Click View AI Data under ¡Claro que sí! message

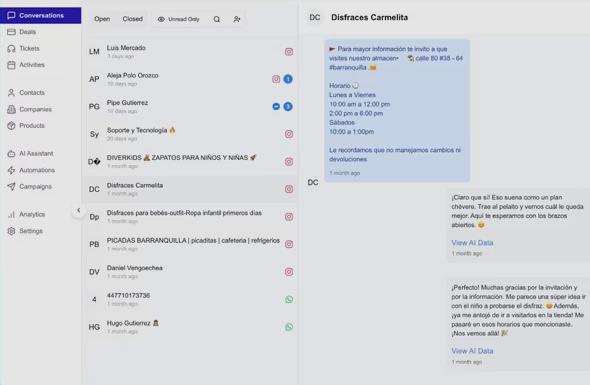472,243
